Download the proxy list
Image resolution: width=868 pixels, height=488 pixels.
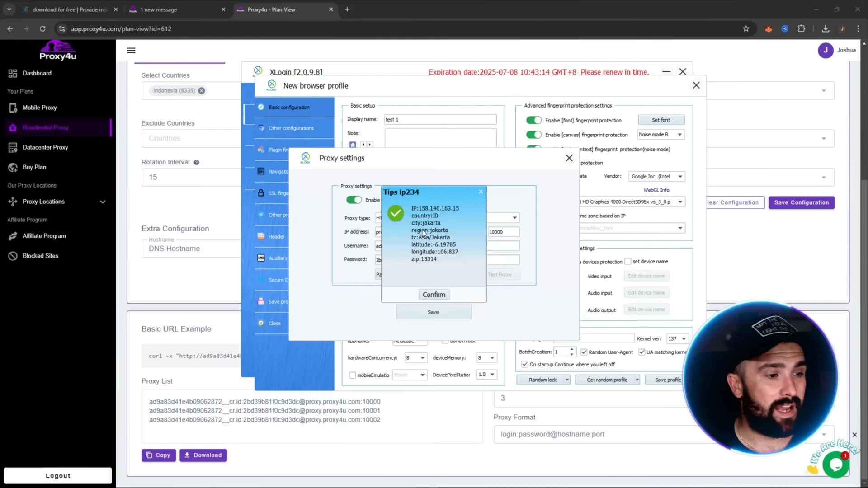(203, 455)
